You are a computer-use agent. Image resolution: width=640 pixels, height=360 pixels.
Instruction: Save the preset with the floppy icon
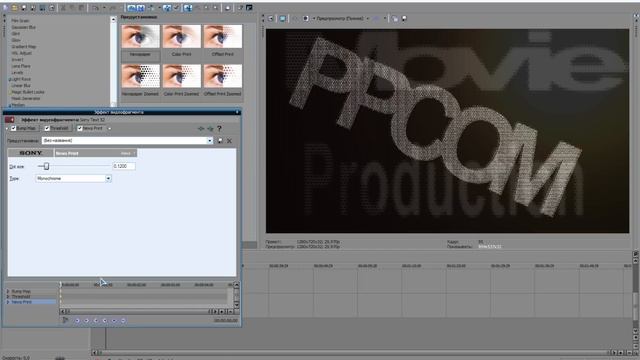point(220,140)
